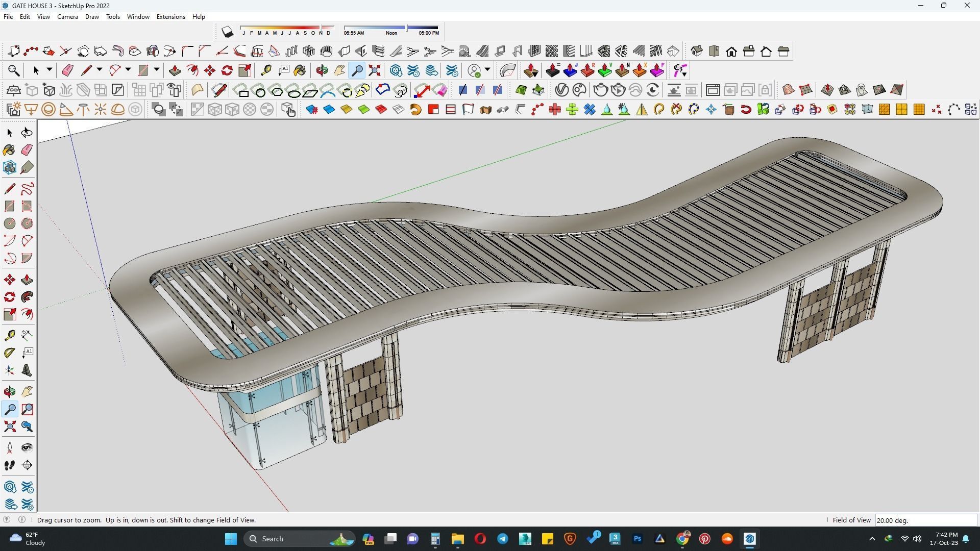Choose the Tape Measure tool
Image resolution: width=980 pixels, height=551 pixels.
tap(266, 70)
